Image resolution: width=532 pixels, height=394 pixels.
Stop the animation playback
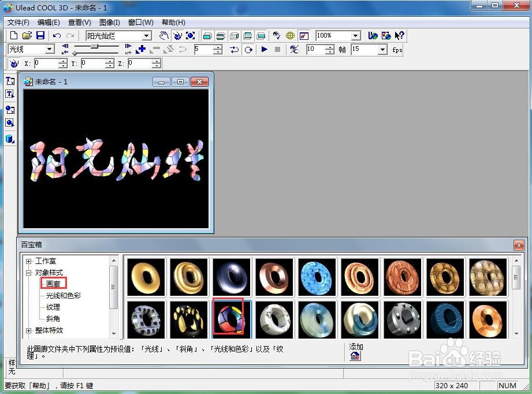coord(277,49)
